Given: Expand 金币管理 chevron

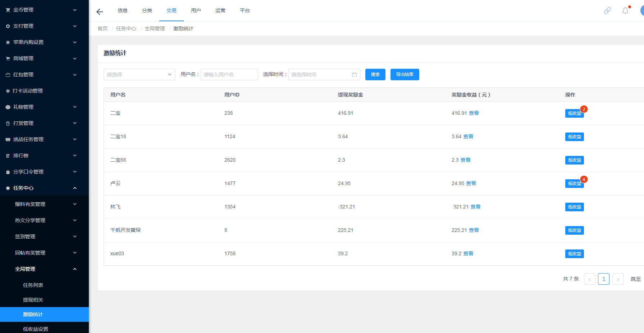Looking at the screenshot, I should (x=75, y=10).
